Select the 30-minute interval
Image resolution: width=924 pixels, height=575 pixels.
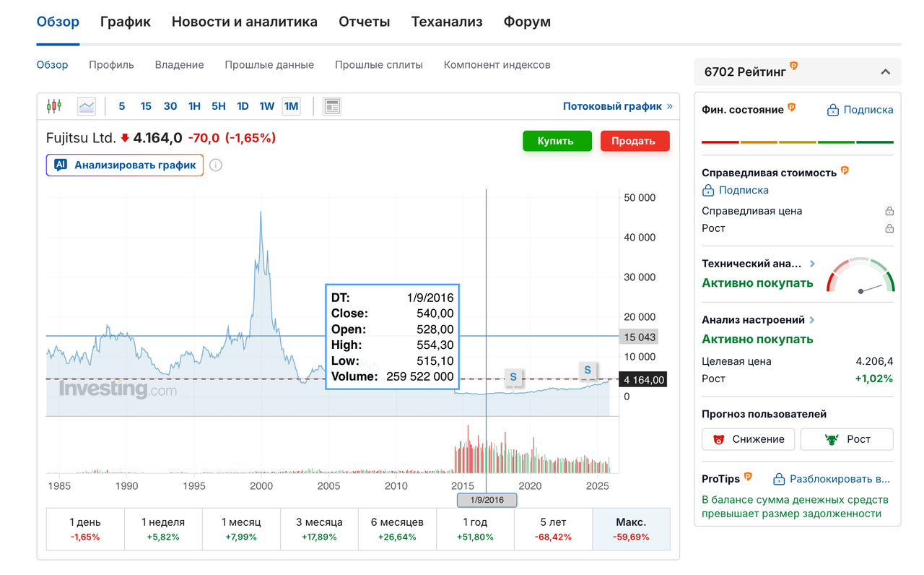(170, 106)
